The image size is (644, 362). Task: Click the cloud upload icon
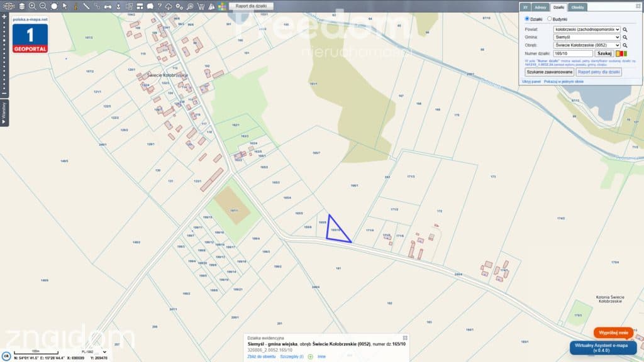[x=169, y=6]
